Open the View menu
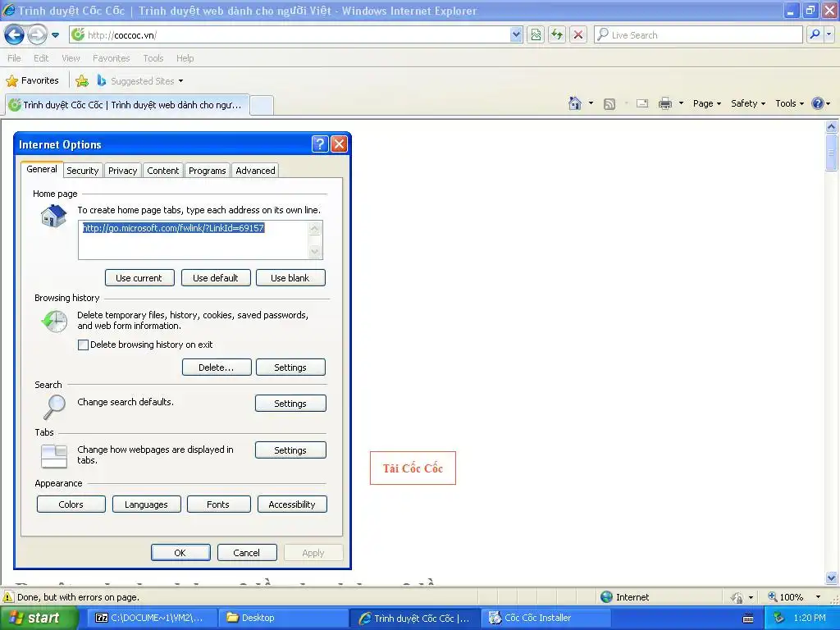Viewport: 840px width, 630px height. [71, 58]
